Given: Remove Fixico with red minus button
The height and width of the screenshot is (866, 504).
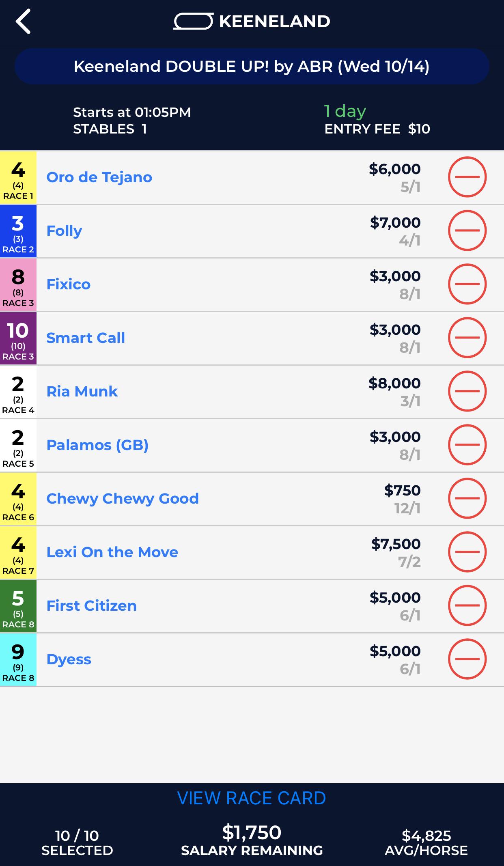Looking at the screenshot, I should tap(467, 284).
